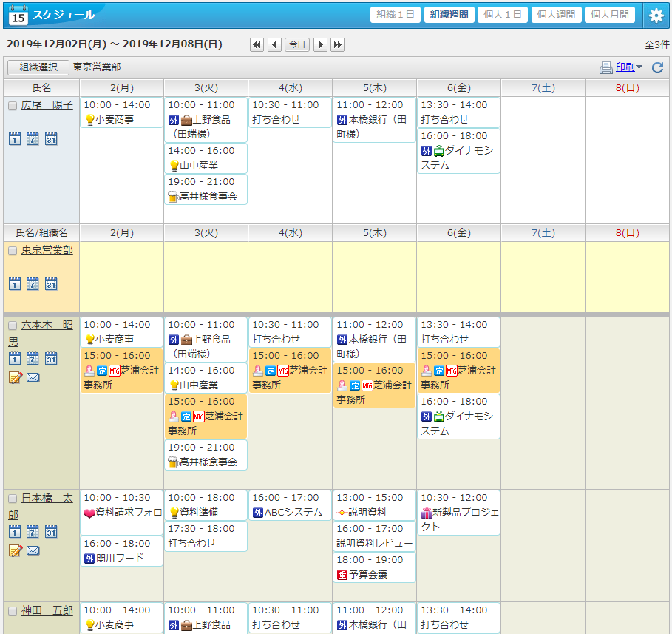Click the memo pencil icon under 六本木 昭男
The image size is (672, 634).
[x=15, y=378]
